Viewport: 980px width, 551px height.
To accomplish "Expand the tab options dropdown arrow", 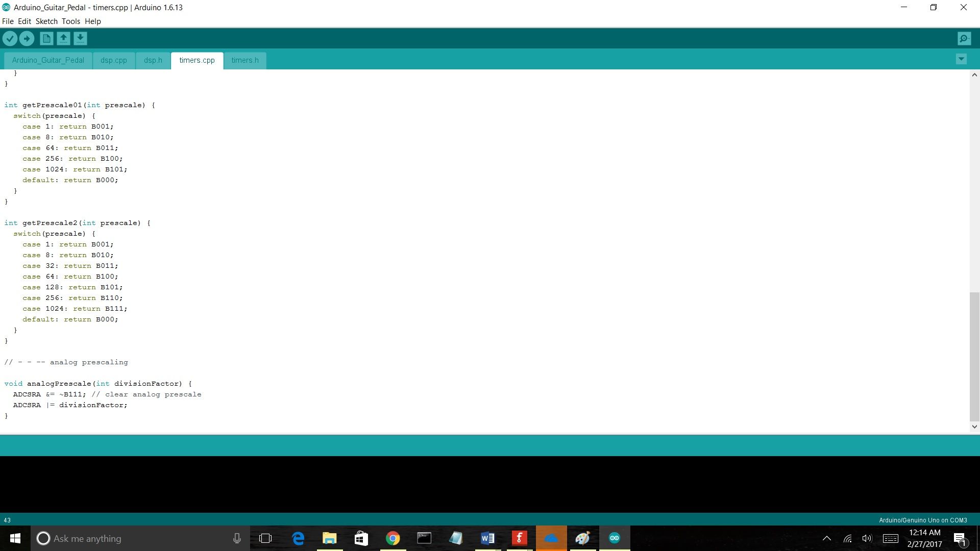I will [x=961, y=59].
